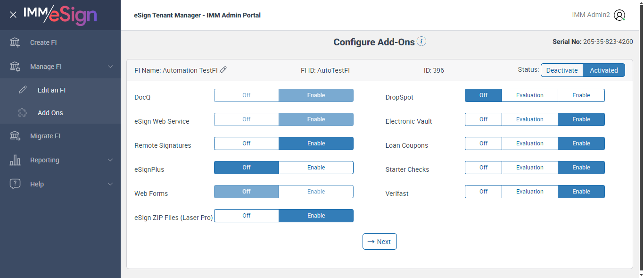Collapse the Manage FI menu chevron
644x278 pixels.
[110, 67]
